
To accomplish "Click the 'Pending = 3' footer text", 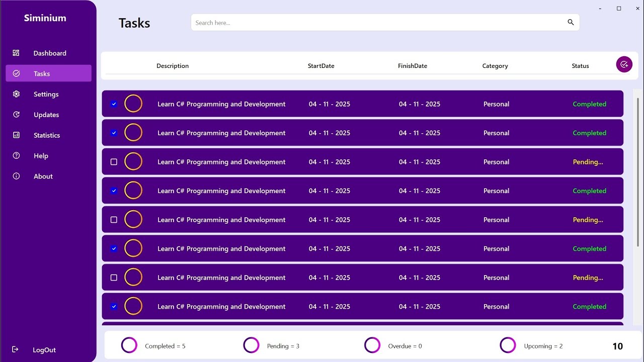I will pyautogui.click(x=283, y=346).
